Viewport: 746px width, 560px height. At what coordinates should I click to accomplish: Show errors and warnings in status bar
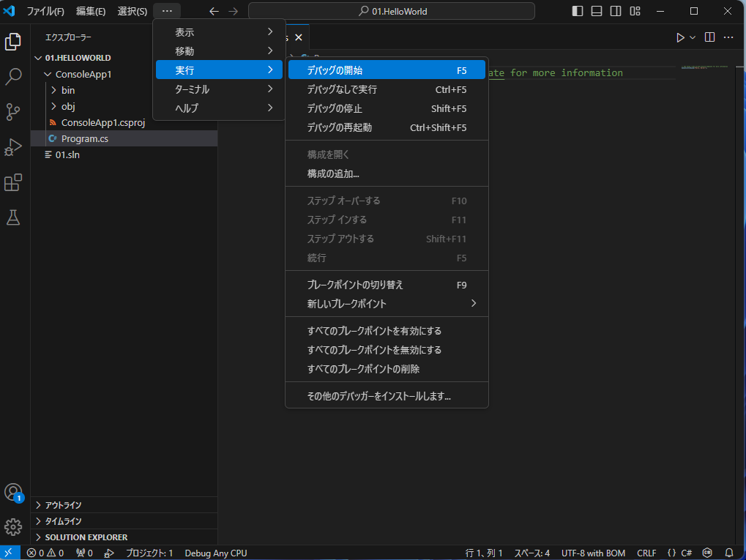(x=45, y=553)
